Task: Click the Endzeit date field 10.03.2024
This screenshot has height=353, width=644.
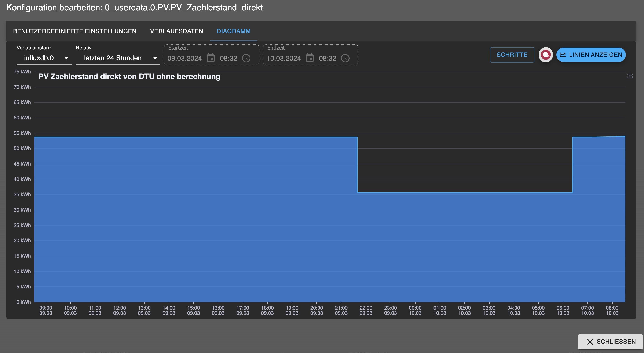Action: (283, 59)
